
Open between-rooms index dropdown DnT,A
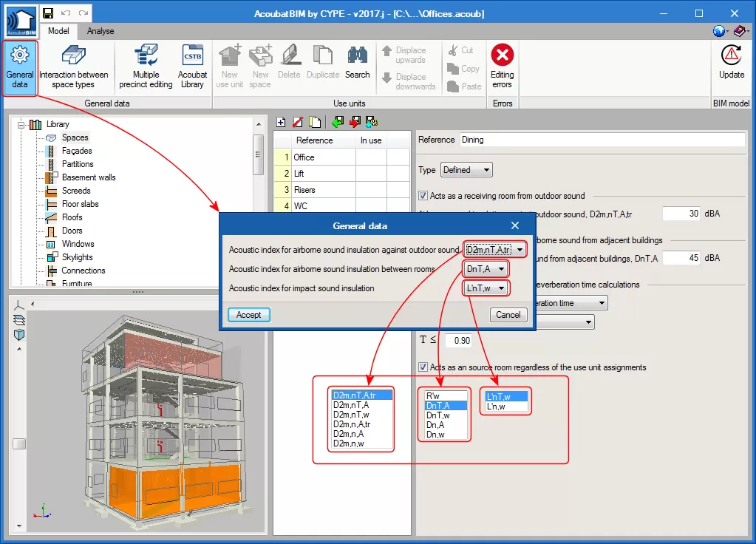click(486, 268)
